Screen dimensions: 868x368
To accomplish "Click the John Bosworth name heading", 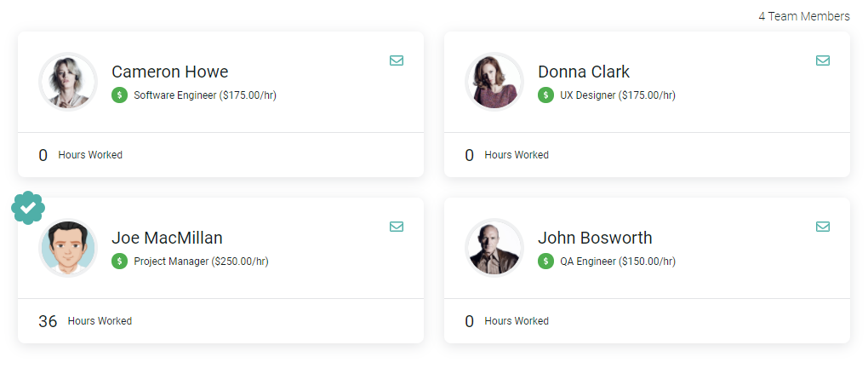I will (595, 238).
